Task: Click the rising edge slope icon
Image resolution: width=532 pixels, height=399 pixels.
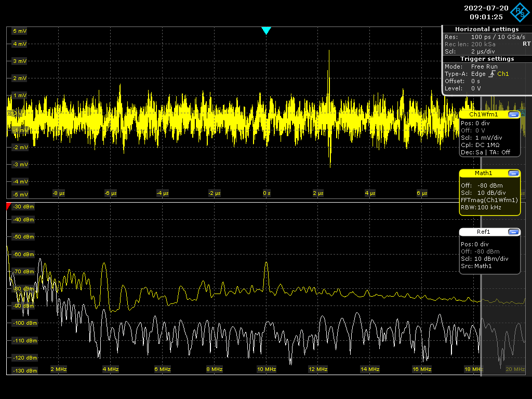Action: pos(491,74)
